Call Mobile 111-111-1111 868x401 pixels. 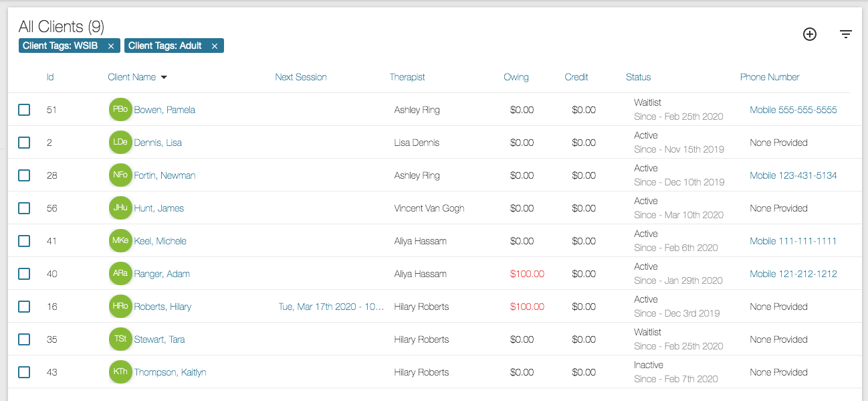[x=793, y=241]
